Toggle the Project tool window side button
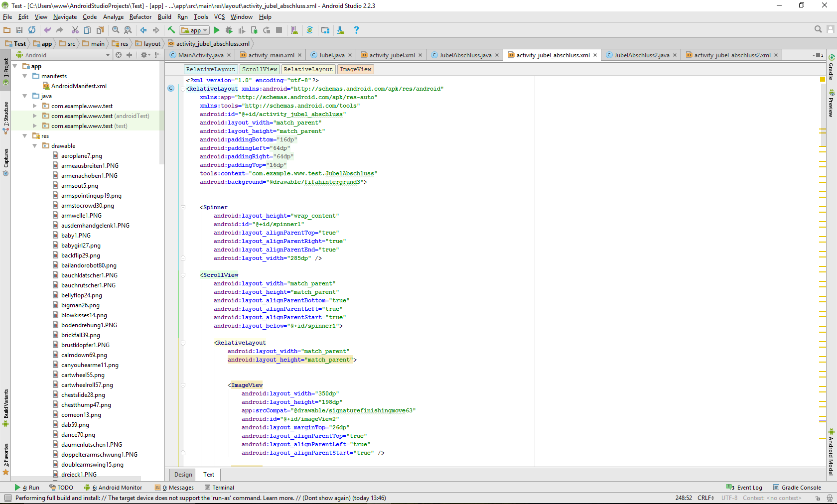 tap(5, 70)
